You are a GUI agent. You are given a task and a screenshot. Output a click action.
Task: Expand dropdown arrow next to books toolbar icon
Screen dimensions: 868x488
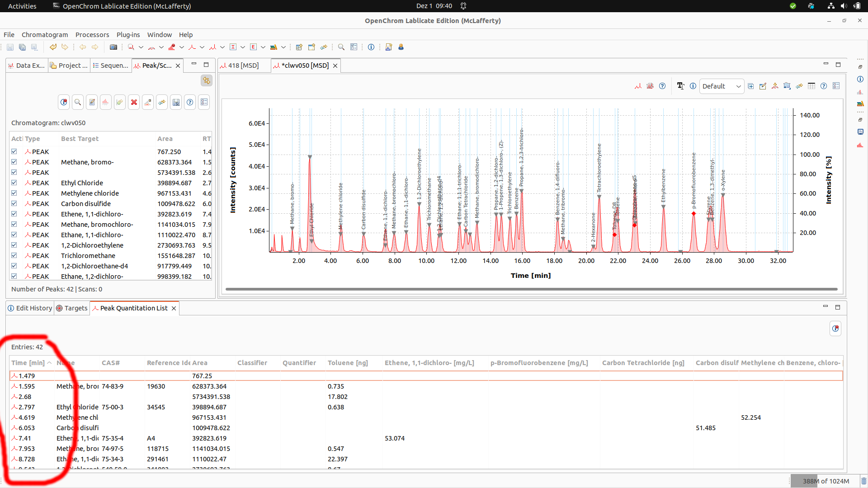tap(283, 47)
